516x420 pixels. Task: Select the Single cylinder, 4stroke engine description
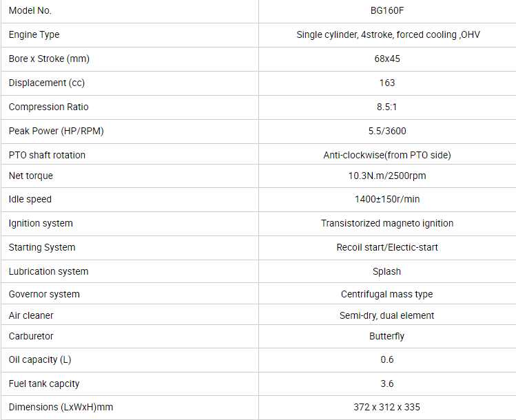point(386,34)
